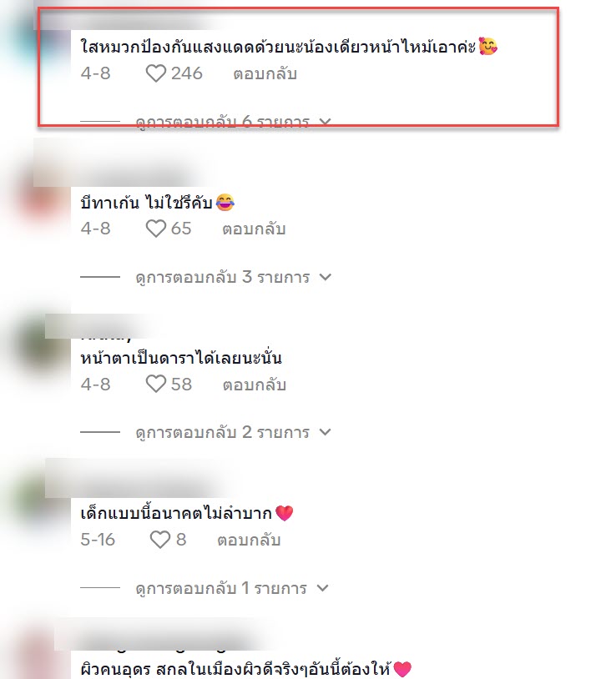Image resolution: width=616 pixels, height=679 pixels.
Task: Tap heart on the comment with 58 likes
Action: coord(155,384)
